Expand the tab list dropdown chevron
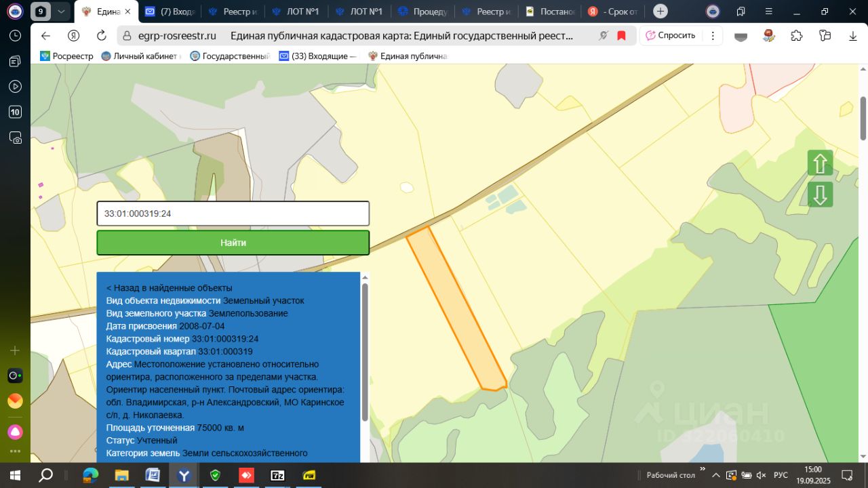 (x=61, y=12)
